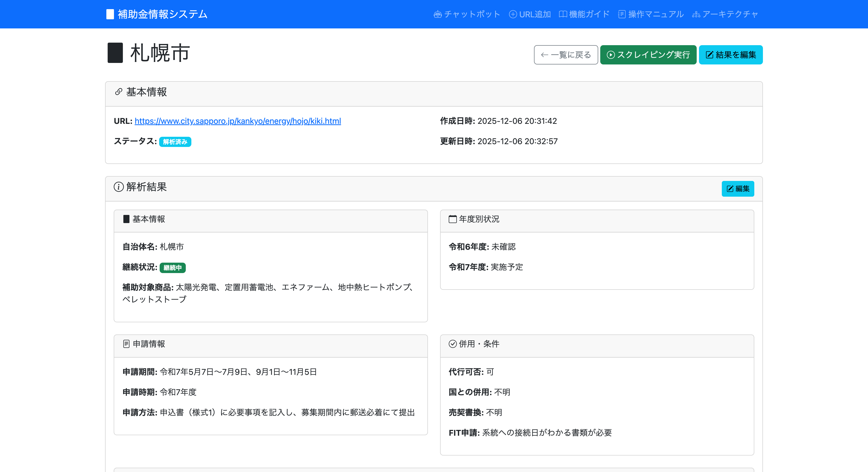Click the document icon beside 操作マニュアル
The image size is (868, 472).
pyautogui.click(x=622, y=14)
